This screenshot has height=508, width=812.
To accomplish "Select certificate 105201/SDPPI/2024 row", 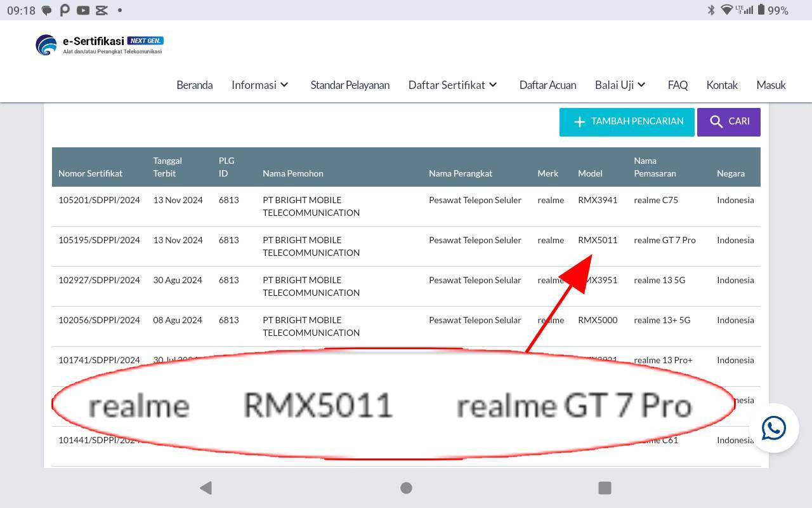I will [99, 200].
